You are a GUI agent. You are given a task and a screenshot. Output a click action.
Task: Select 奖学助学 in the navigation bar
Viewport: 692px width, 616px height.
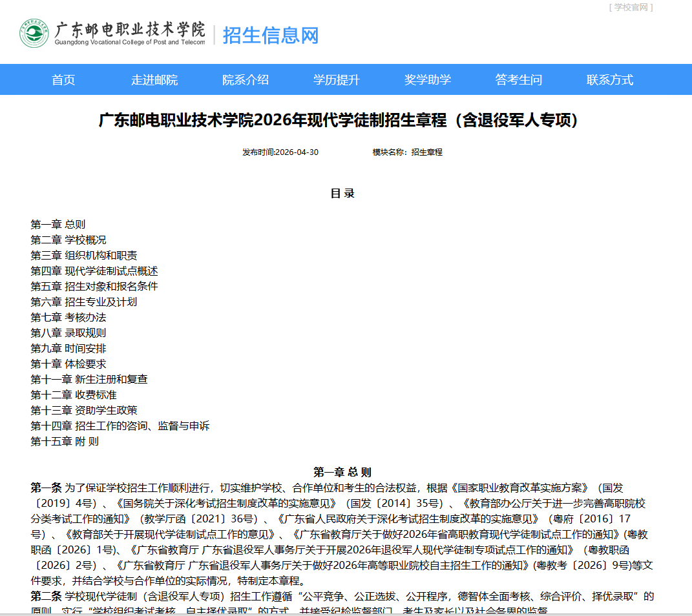pyautogui.click(x=428, y=80)
